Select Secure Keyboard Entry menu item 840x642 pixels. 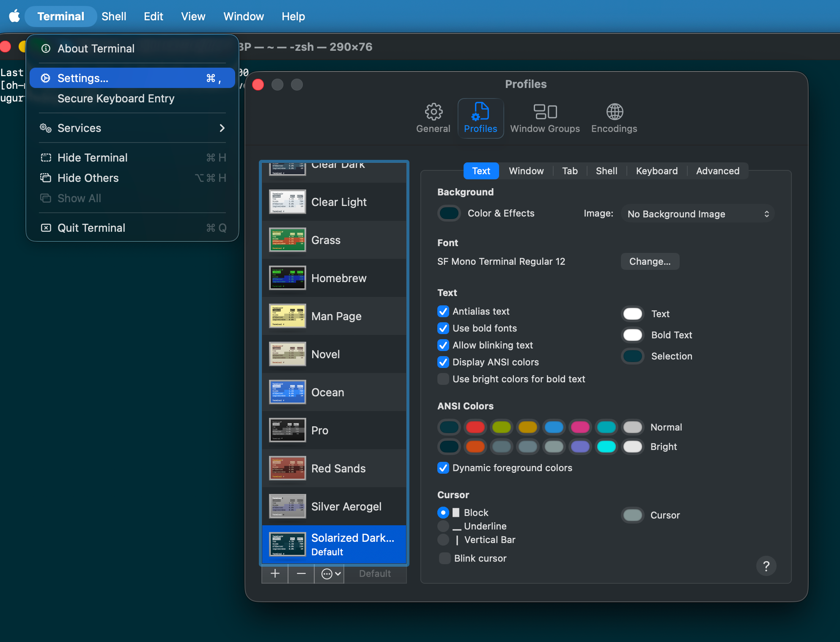(132, 99)
